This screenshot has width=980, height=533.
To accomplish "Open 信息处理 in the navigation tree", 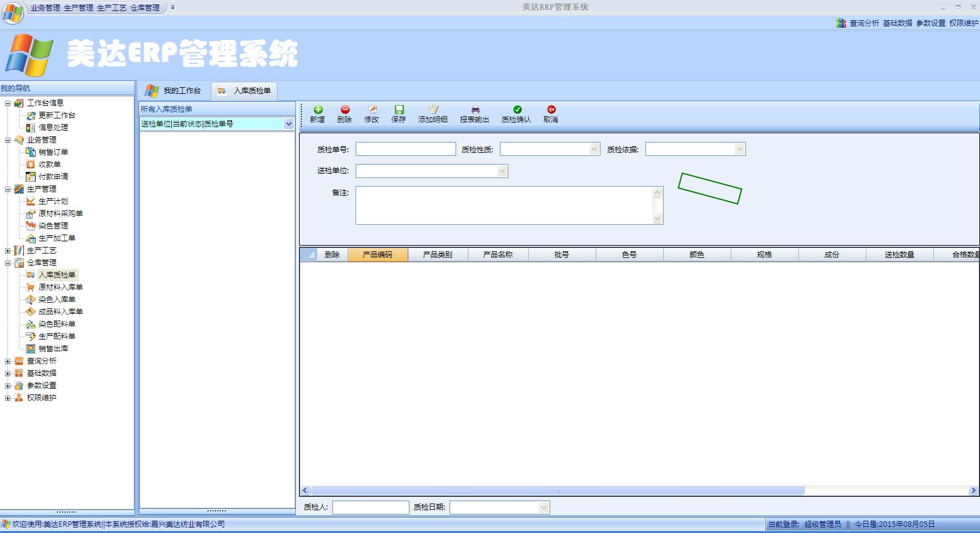I will [53, 127].
